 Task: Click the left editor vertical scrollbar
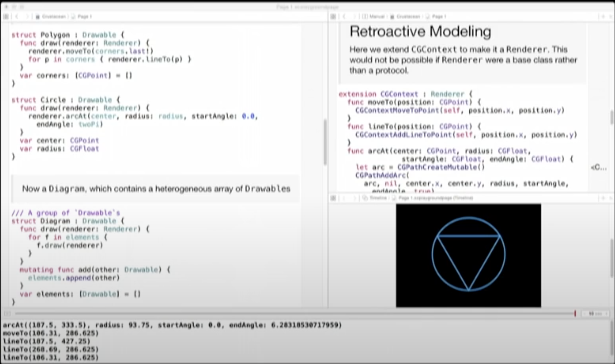325,142
